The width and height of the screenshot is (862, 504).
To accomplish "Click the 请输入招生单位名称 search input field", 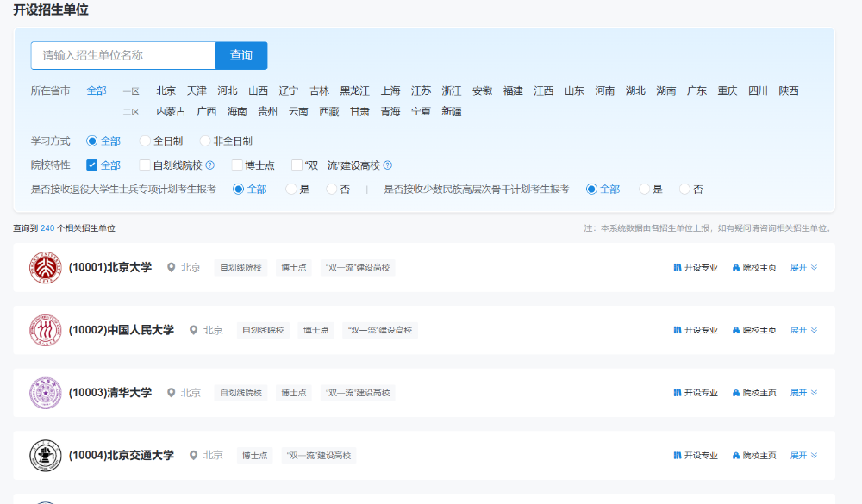I will (122, 55).
